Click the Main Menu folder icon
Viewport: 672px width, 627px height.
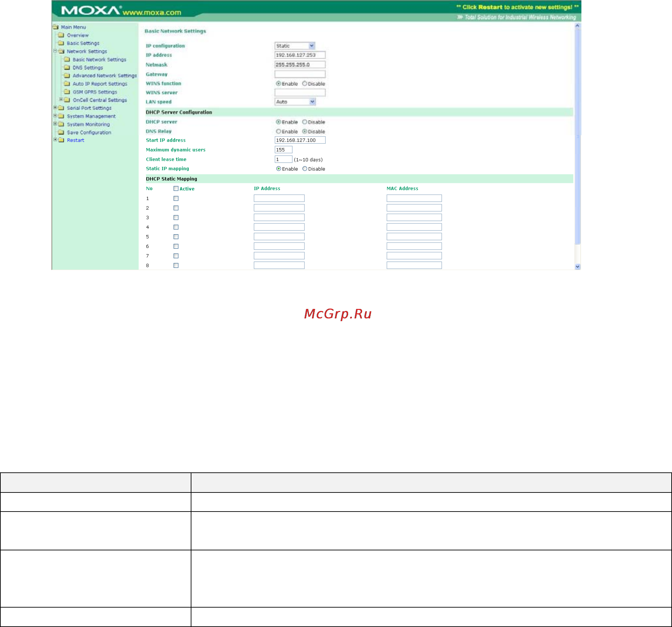click(x=56, y=27)
